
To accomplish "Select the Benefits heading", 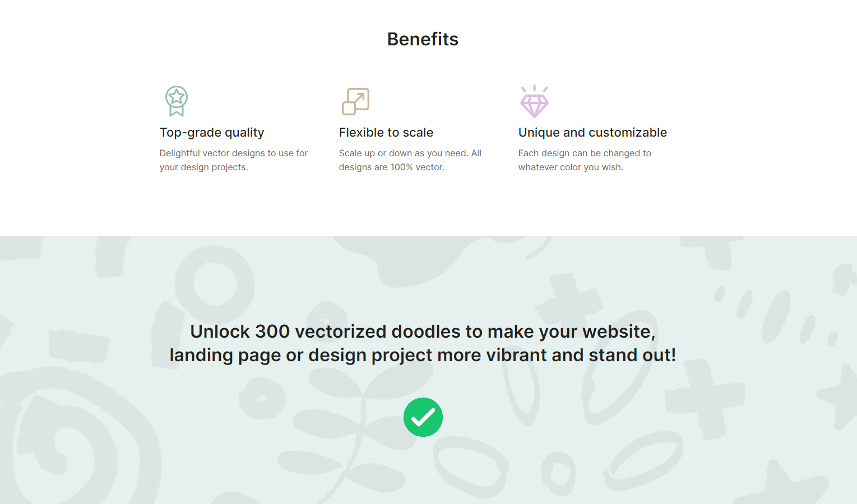I will coord(423,39).
